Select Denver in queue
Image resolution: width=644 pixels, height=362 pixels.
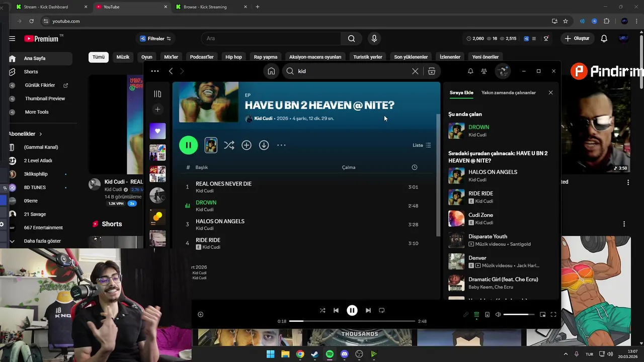pos(501,261)
